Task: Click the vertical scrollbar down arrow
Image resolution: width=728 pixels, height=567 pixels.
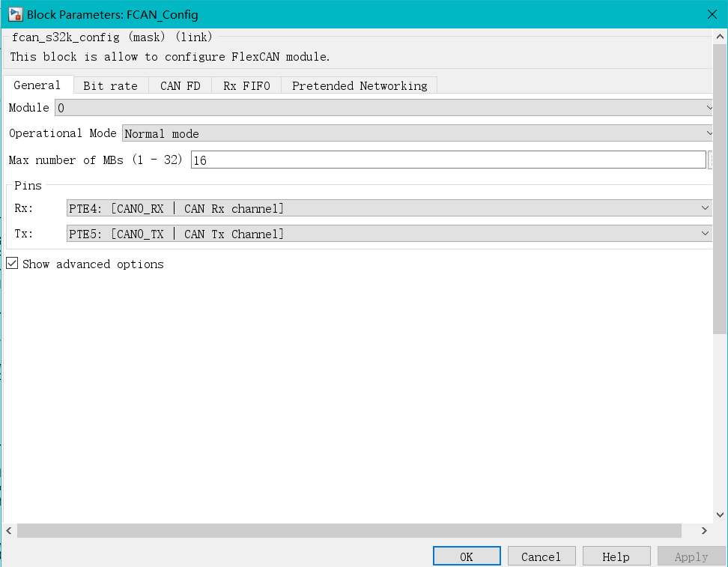Action: [x=720, y=515]
